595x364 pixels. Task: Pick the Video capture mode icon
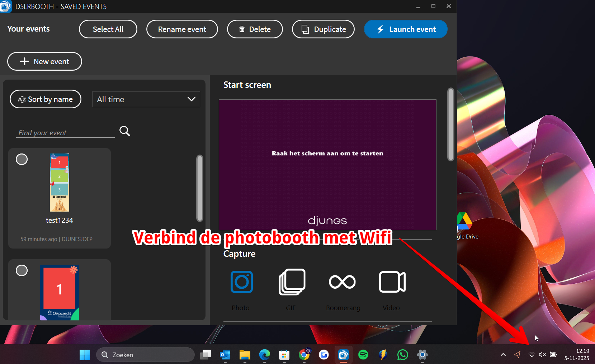pyautogui.click(x=392, y=282)
